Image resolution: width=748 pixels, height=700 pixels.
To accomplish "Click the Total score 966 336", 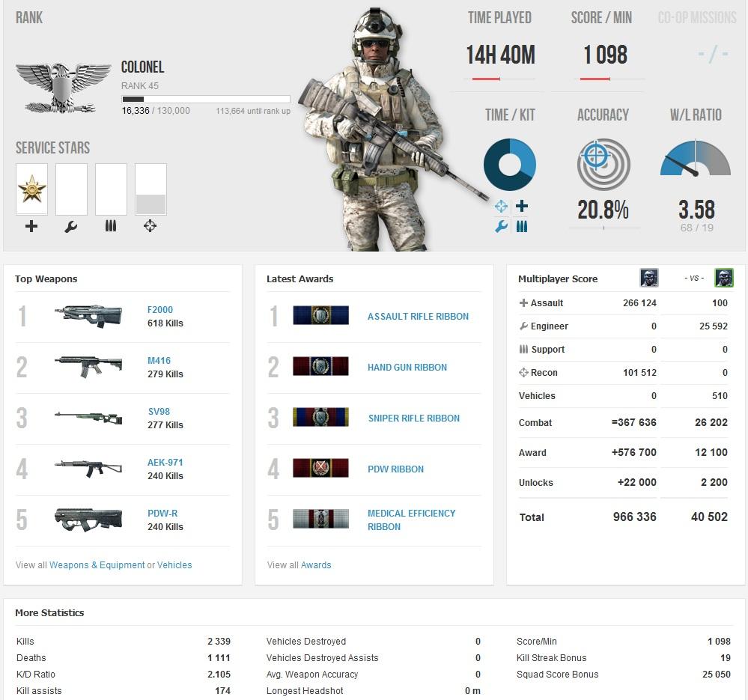I will point(634,517).
